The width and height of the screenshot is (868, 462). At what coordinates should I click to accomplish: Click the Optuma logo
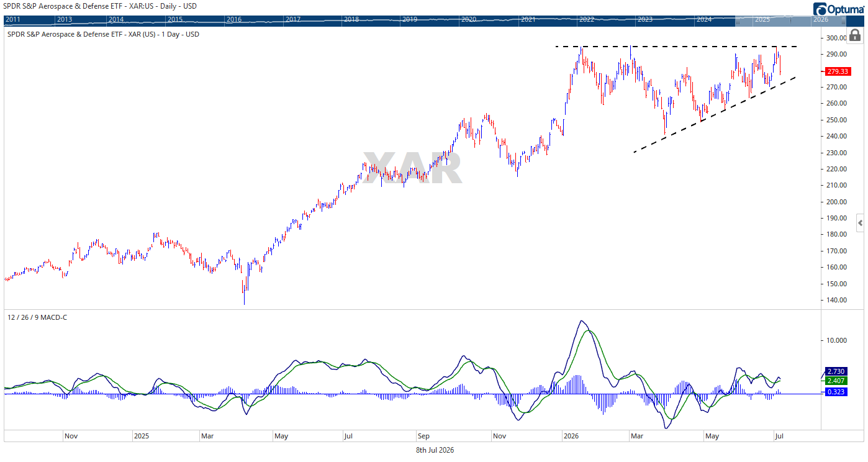point(838,9)
